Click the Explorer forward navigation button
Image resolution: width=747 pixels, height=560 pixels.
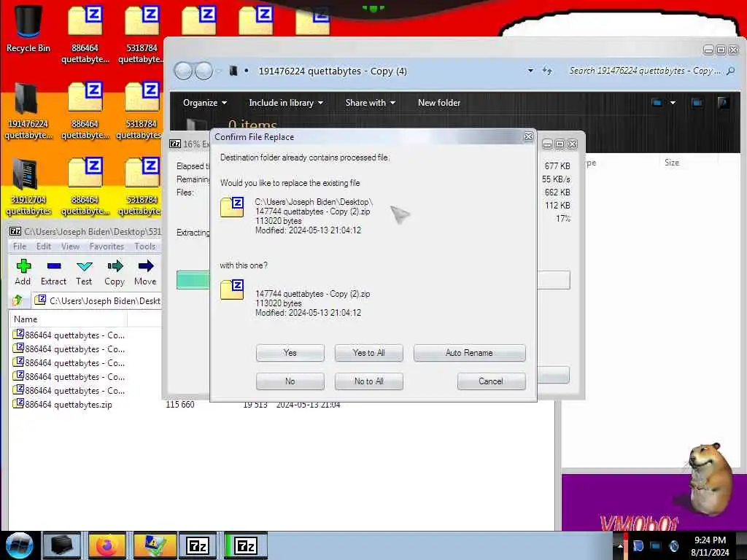(204, 71)
